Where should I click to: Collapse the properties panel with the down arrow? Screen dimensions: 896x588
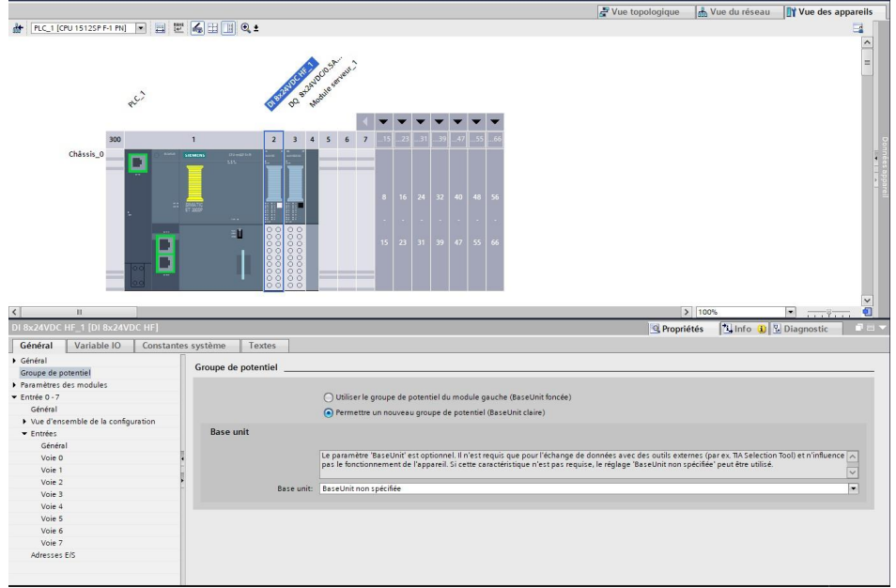pyautogui.click(x=883, y=328)
